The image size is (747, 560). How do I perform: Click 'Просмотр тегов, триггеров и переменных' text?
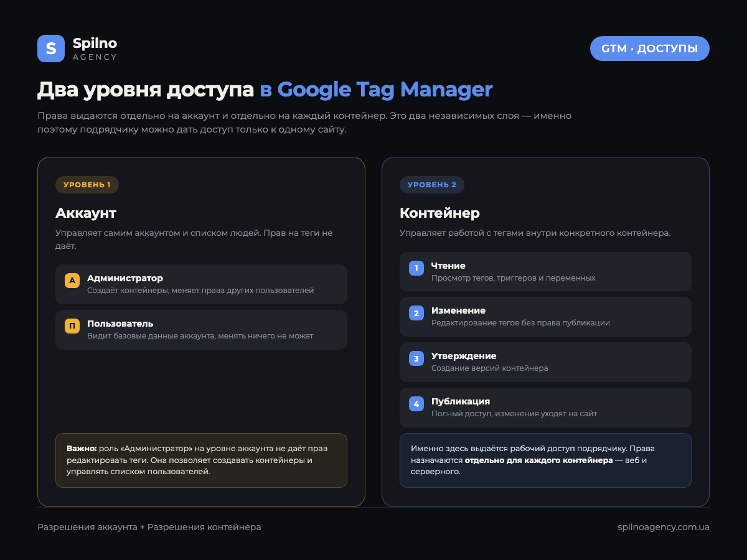click(514, 278)
